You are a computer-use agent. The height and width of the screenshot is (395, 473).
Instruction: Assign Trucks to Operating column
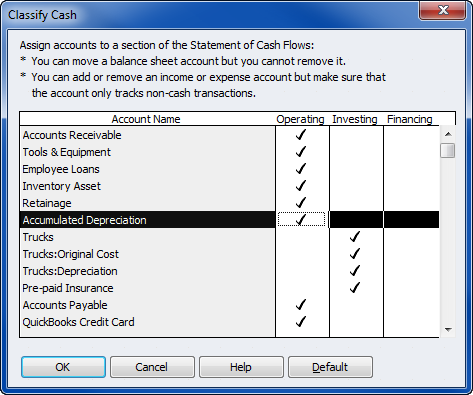[302, 237]
